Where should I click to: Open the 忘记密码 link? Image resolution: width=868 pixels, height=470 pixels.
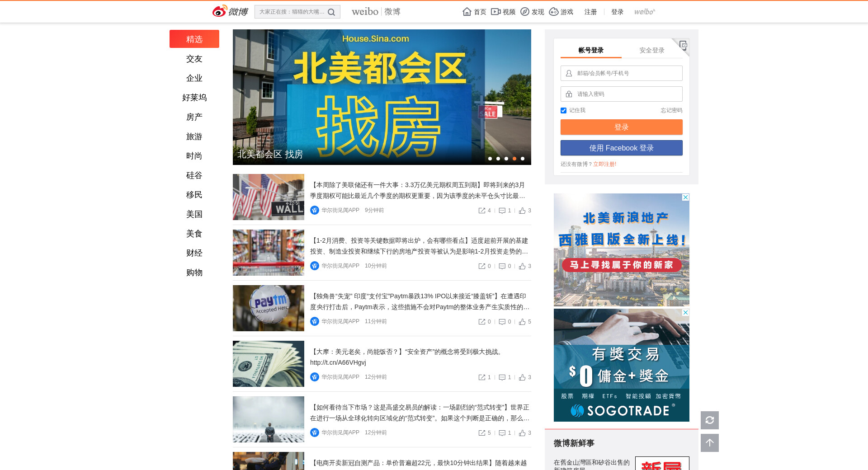pos(671,110)
